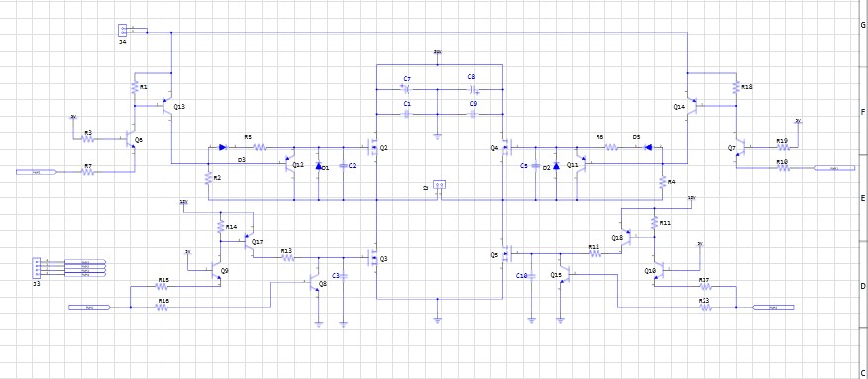The height and width of the screenshot is (379, 868).
Task: Click polarized capacitor C8
Action: tap(474, 89)
